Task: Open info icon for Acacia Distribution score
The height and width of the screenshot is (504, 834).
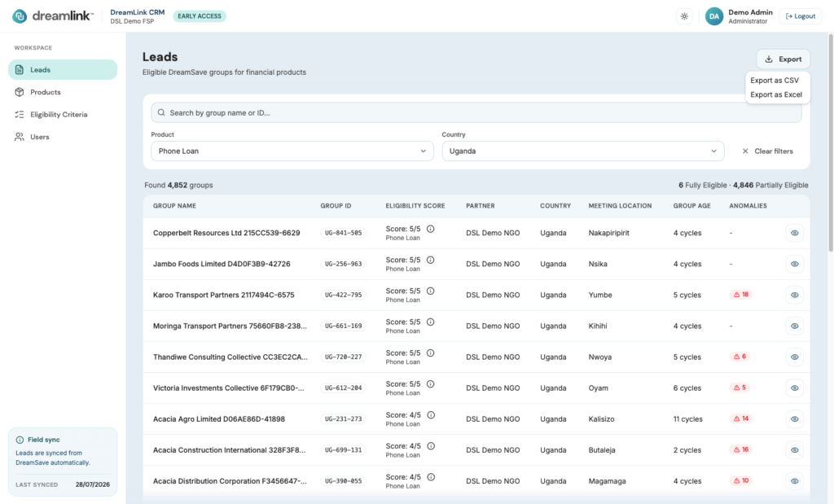Action: pos(431,477)
